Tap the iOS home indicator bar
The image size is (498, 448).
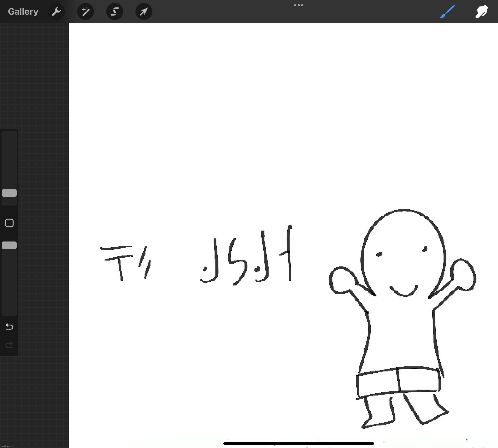point(299,443)
